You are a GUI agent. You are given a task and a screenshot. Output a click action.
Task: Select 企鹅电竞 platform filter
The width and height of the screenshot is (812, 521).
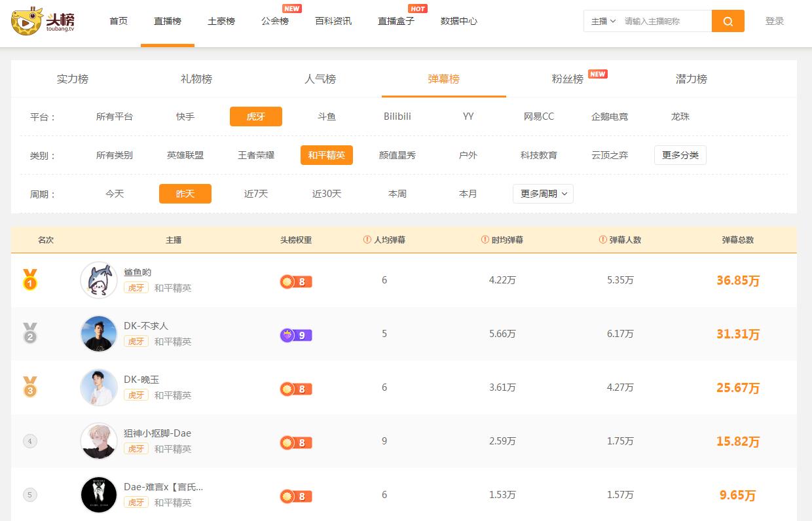[610, 117]
